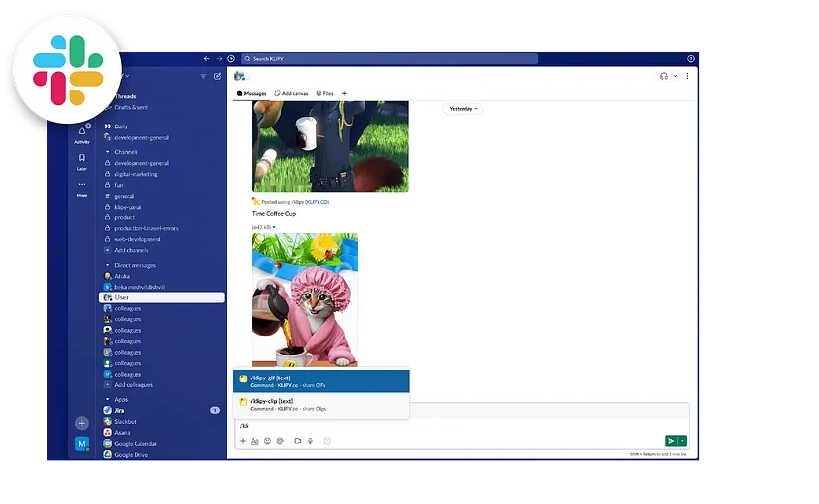Click Add channels
The width and height of the screenshot is (819, 504).
tap(132, 250)
